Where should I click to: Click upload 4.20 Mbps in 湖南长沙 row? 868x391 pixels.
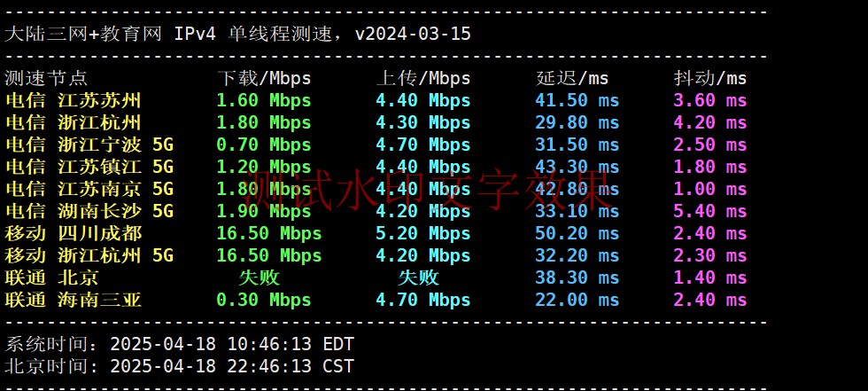423,211
